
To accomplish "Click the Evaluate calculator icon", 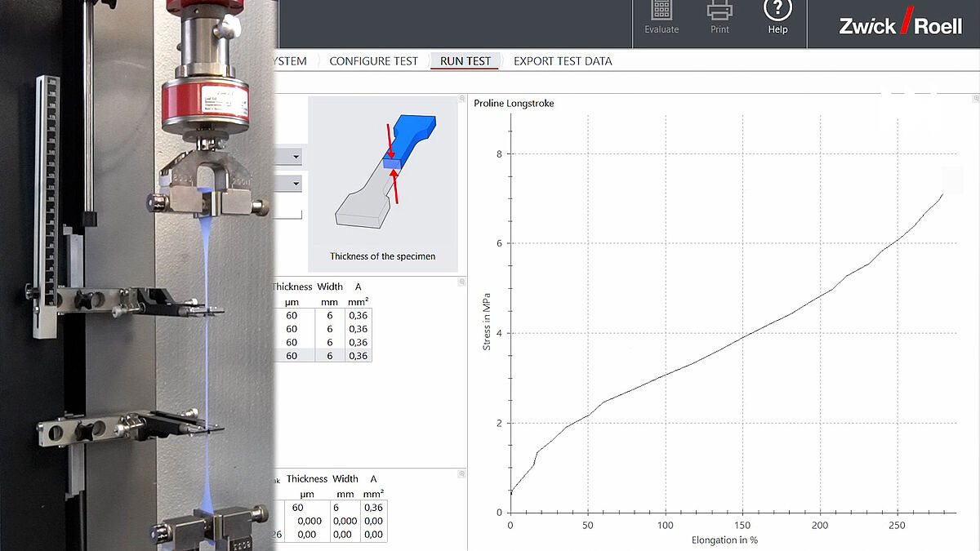I will click(661, 11).
